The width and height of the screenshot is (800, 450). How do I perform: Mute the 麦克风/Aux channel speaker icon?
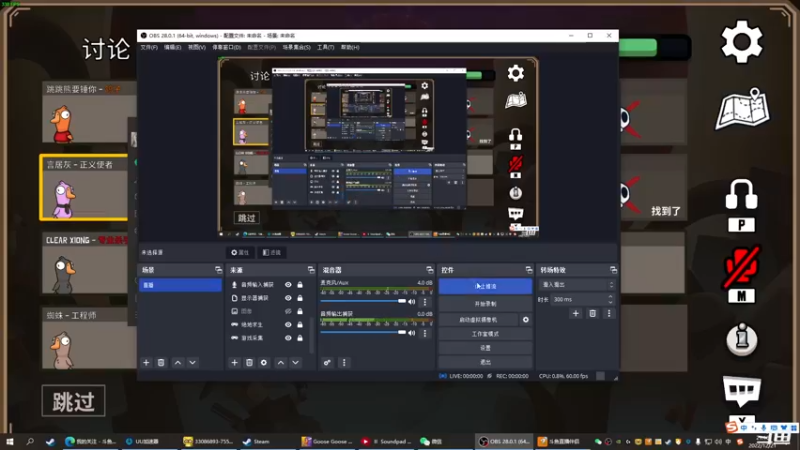412,302
